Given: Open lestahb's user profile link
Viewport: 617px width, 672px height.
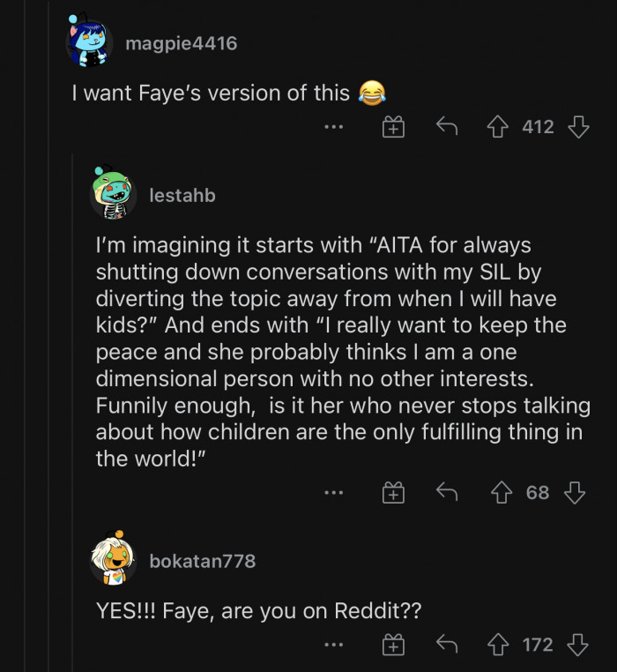Looking at the screenshot, I should pos(182,195).
